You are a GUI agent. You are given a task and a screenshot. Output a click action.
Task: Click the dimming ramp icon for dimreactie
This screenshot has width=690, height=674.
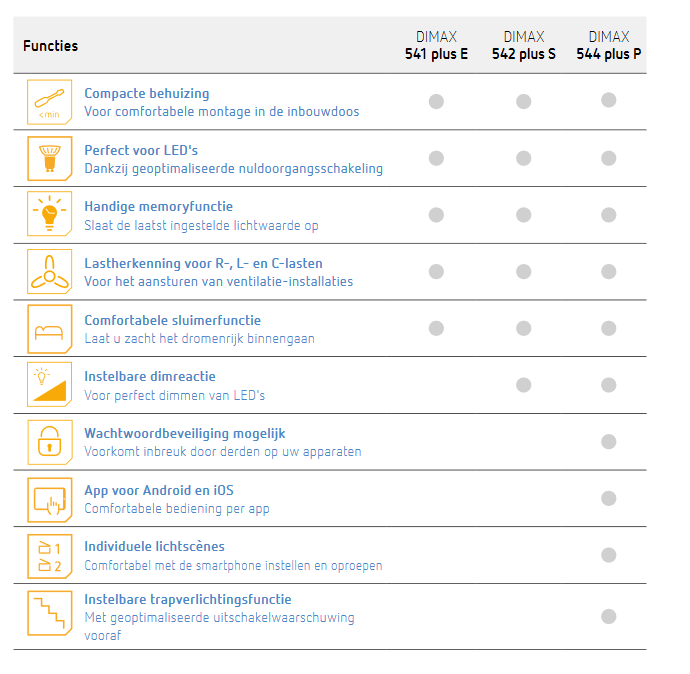point(49,385)
